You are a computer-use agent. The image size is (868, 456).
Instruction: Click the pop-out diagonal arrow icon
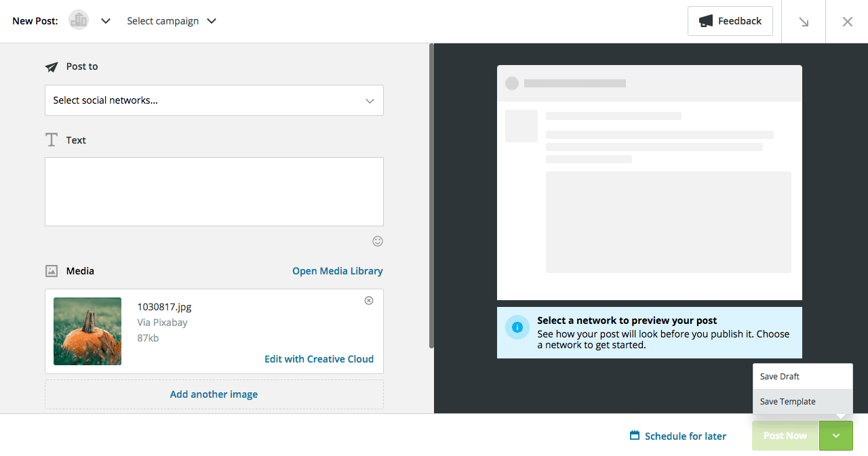[x=803, y=21]
